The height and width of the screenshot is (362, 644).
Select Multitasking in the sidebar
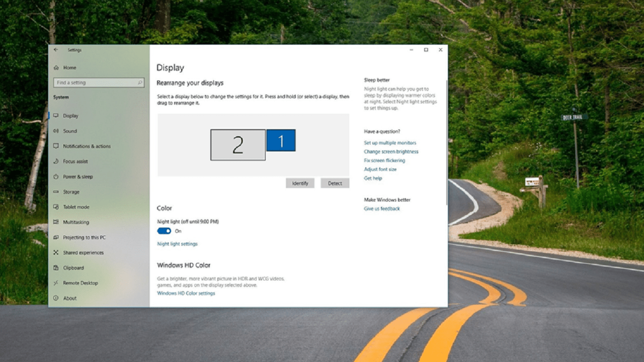(x=76, y=222)
